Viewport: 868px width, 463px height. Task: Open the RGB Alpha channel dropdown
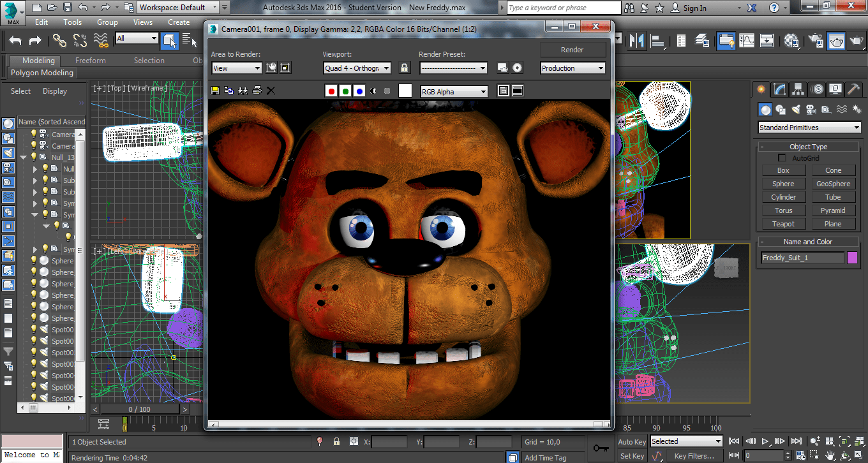click(454, 91)
